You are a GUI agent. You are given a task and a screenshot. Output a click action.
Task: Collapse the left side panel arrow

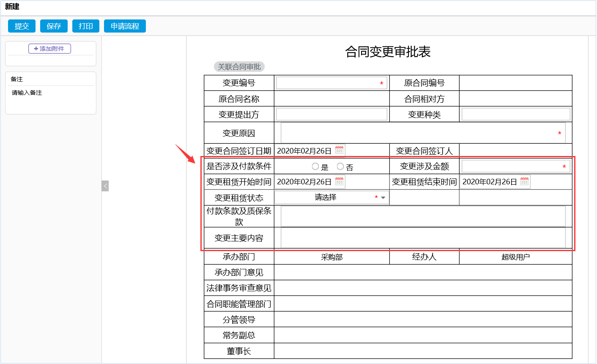[105, 186]
